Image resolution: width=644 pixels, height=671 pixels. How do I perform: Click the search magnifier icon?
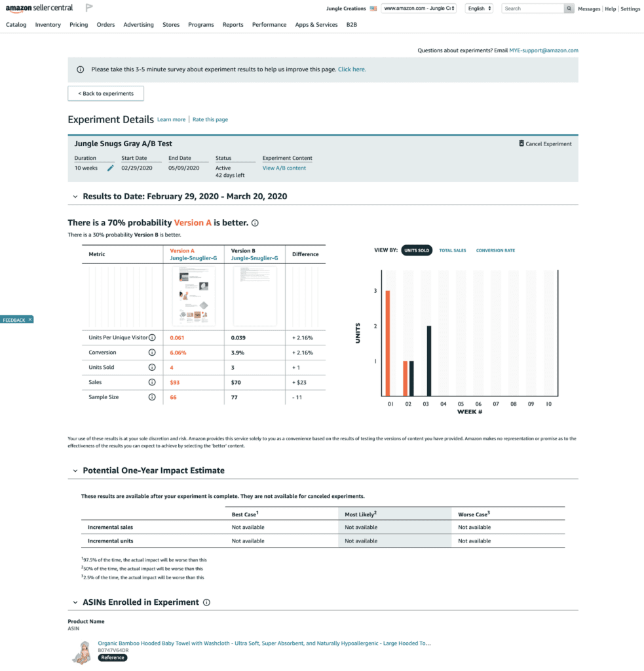pos(569,9)
